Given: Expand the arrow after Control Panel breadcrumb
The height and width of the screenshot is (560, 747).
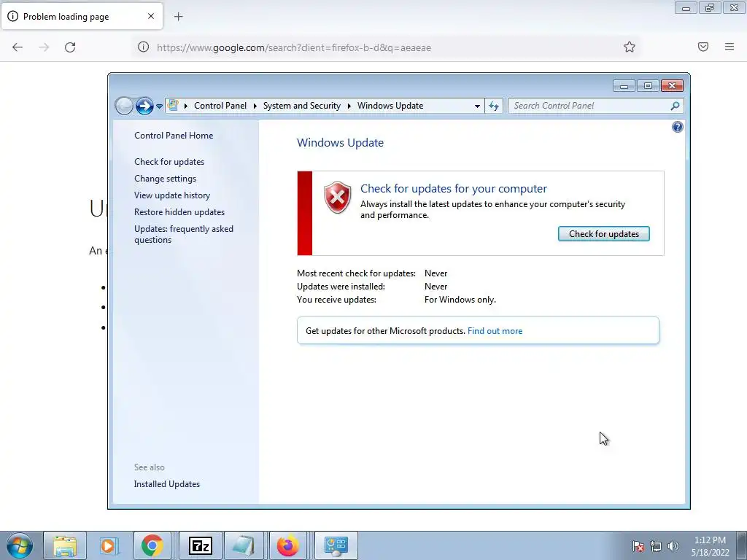Looking at the screenshot, I should click(x=255, y=106).
